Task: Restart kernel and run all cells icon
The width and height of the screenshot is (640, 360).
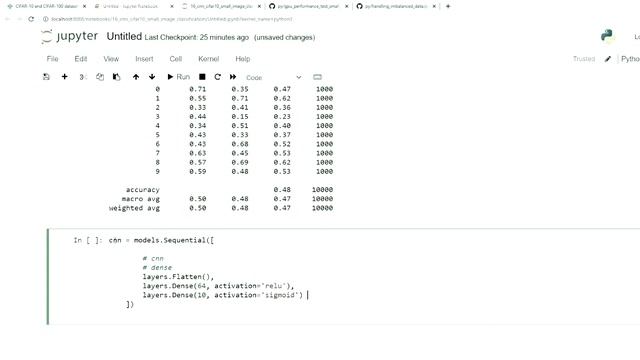Action: pos(233,77)
